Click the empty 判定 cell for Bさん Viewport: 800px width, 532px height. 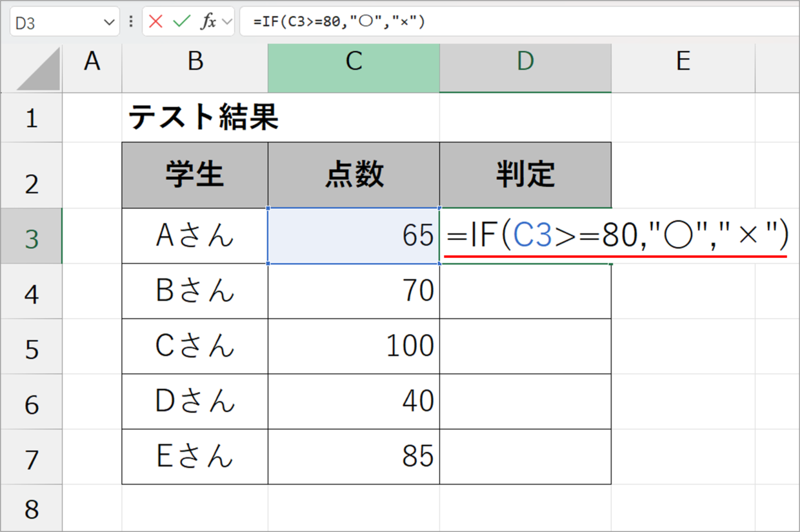[526, 291]
